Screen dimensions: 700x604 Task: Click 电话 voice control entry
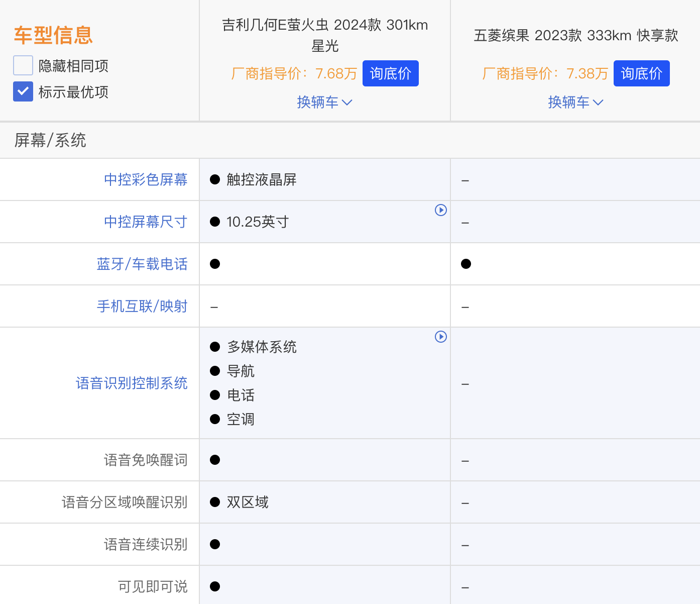(241, 395)
